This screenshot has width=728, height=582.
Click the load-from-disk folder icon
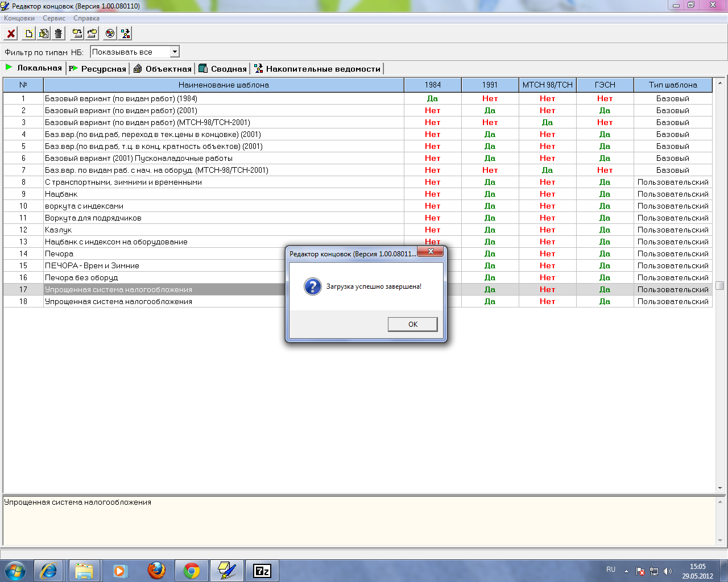(92, 34)
